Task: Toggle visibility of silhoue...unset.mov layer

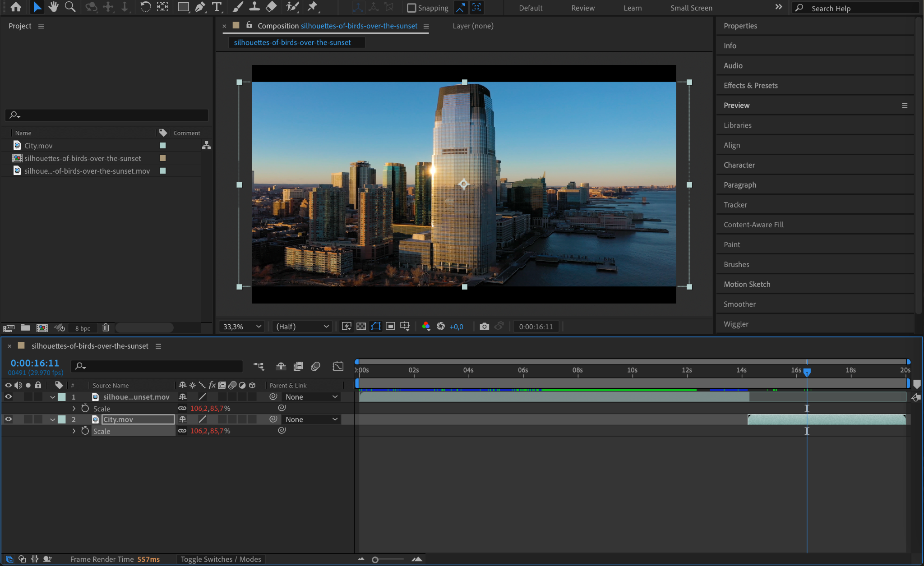Action: click(8, 397)
